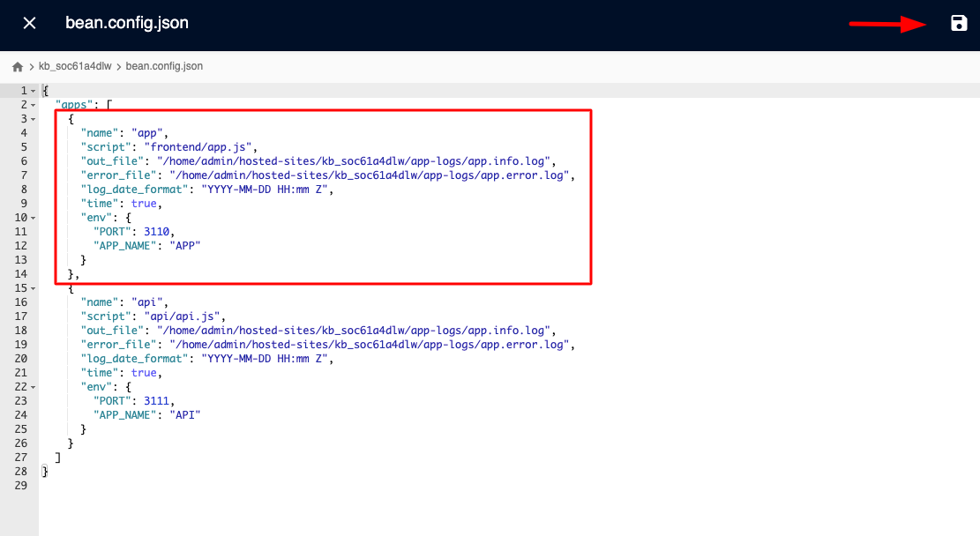The image size is (980, 536).
Task: Collapse the first app object at line 3
Action: tap(34, 119)
